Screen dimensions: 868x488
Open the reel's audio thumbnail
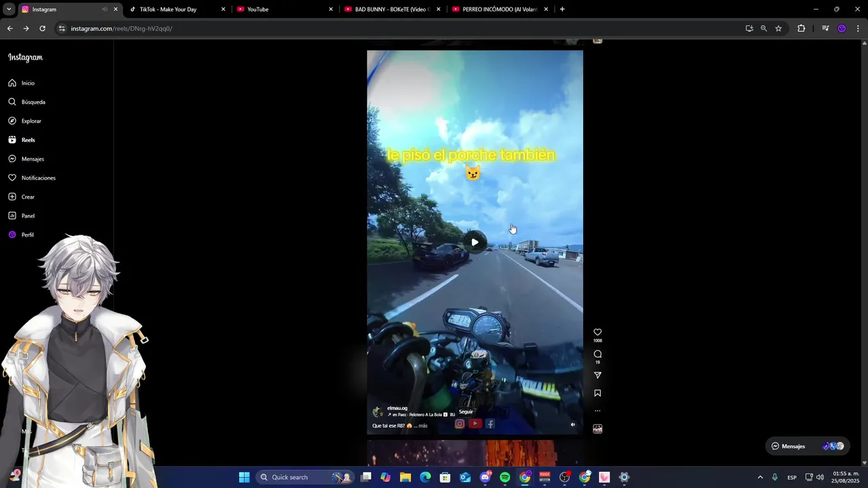tap(597, 429)
